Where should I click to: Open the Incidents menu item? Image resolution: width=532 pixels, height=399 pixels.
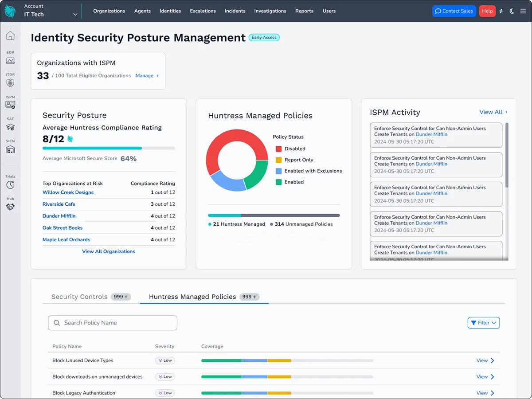point(235,11)
